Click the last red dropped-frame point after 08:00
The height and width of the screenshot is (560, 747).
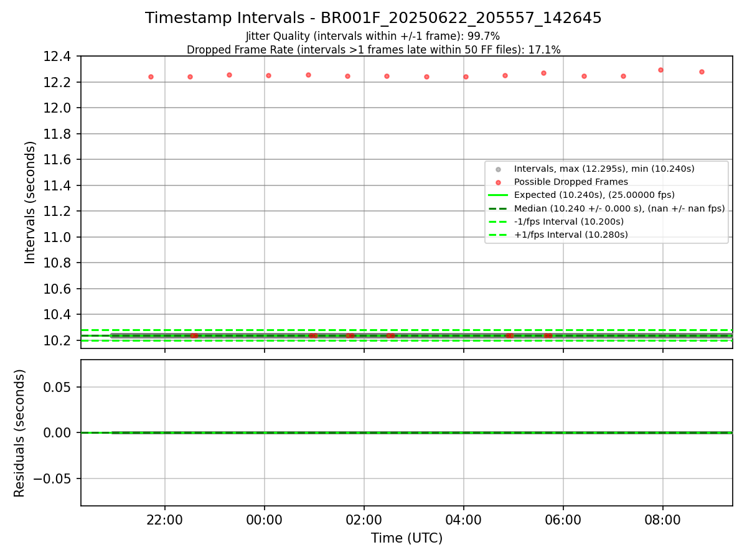pyautogui.click(x=702, y=72)
